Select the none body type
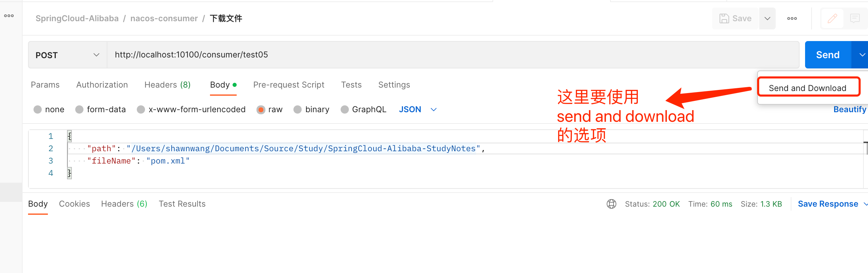 [38, 109]
